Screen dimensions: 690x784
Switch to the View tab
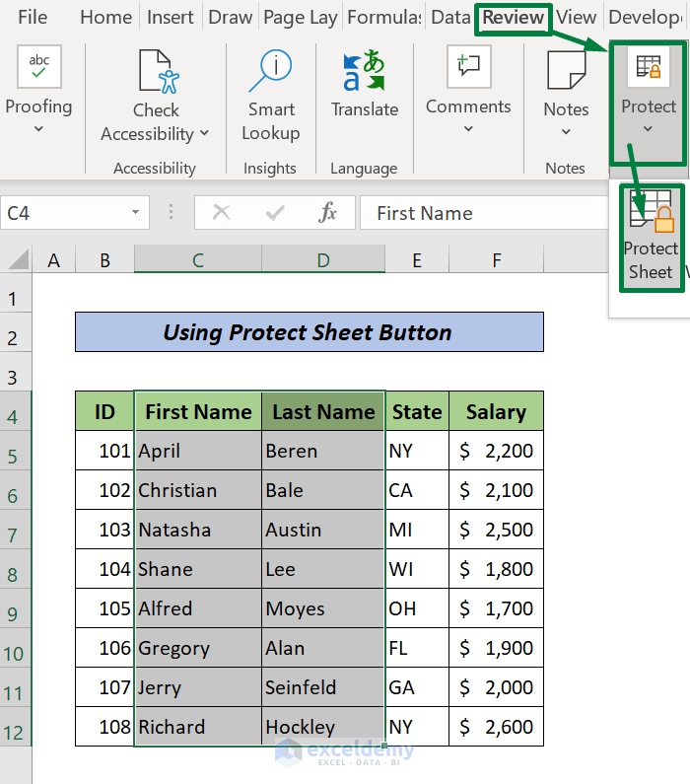(576, 17)
